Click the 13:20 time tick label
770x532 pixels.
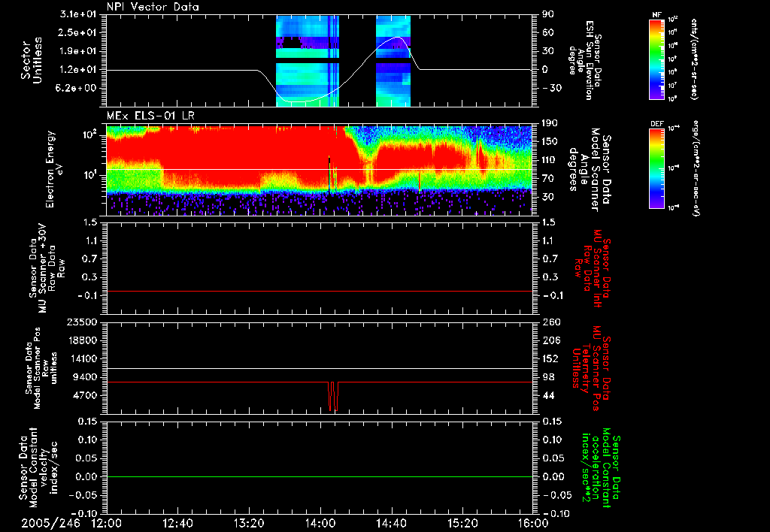coord(249,523)
